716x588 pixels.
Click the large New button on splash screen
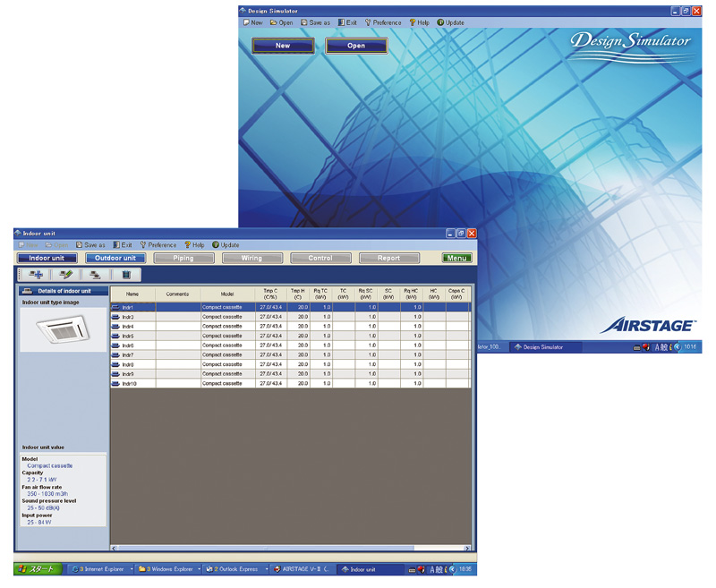(x=283, y=46)
